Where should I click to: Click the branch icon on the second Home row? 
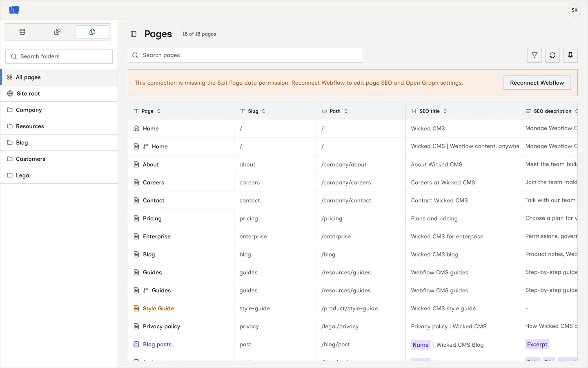[146, 146]
